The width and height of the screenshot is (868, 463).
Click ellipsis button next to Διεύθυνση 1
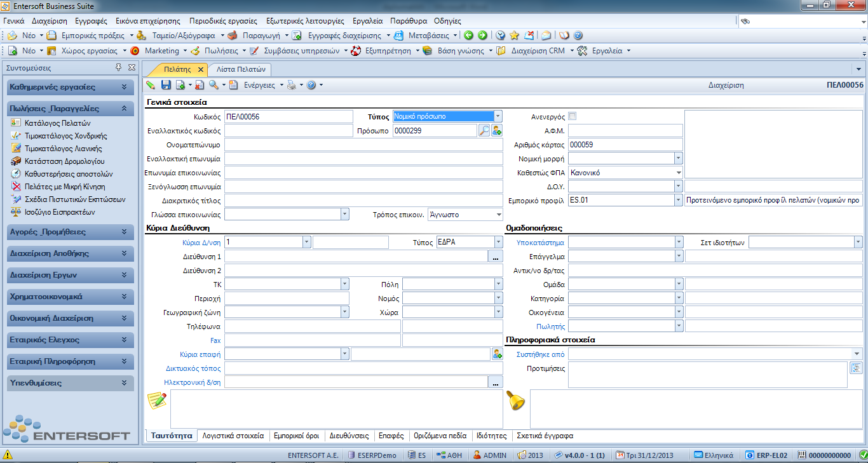click(x=496, y=256)
